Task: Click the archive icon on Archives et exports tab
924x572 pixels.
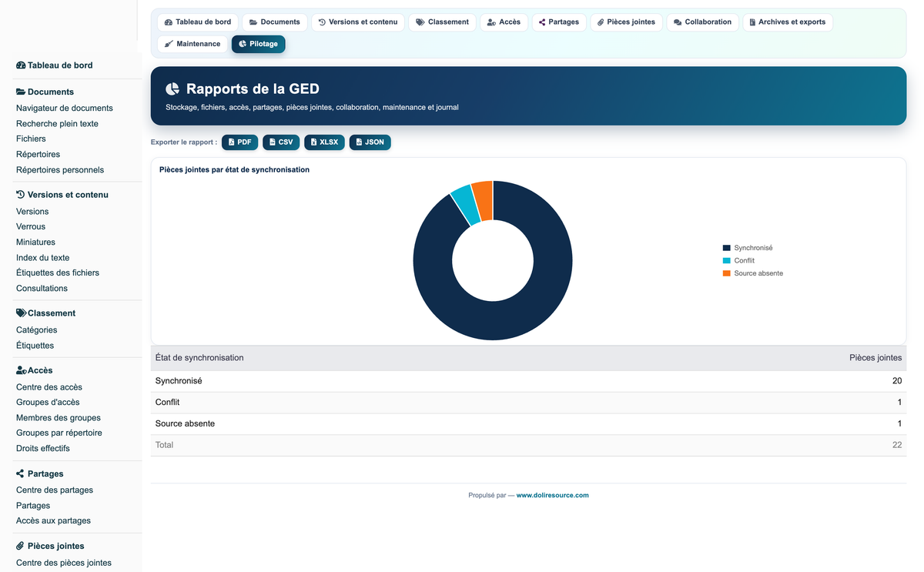Action: (752, 22)
